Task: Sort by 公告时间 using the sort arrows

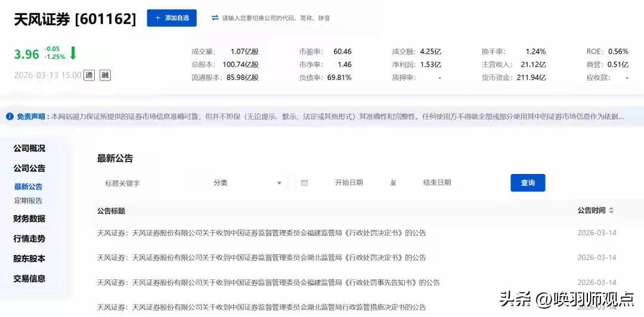Action: (x=611, y=211)
